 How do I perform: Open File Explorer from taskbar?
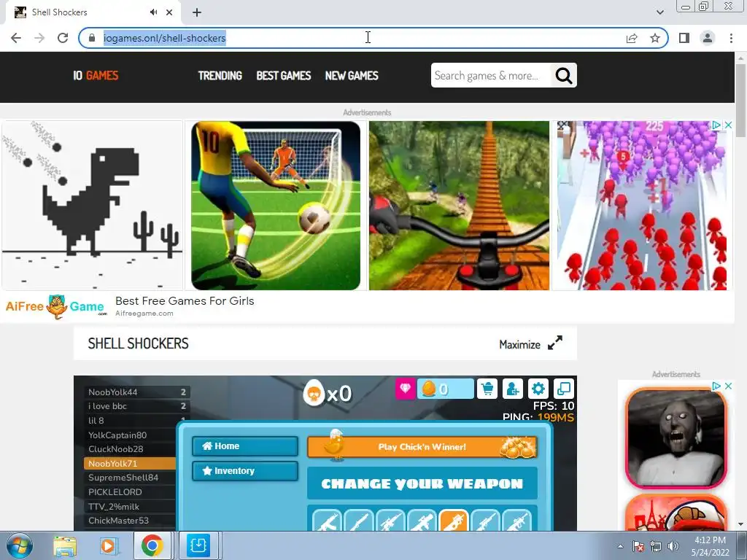pos(65,545)
